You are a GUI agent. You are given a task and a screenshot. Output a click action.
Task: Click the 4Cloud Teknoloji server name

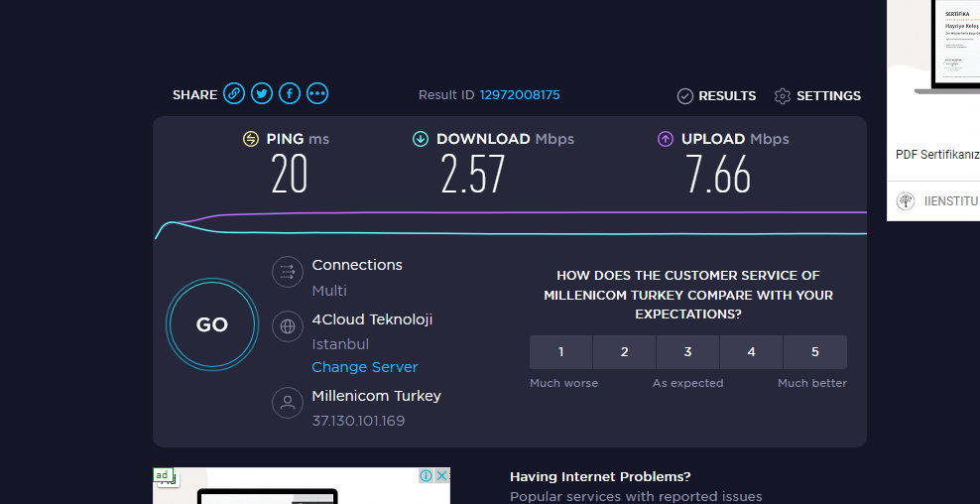coord(372,319)
